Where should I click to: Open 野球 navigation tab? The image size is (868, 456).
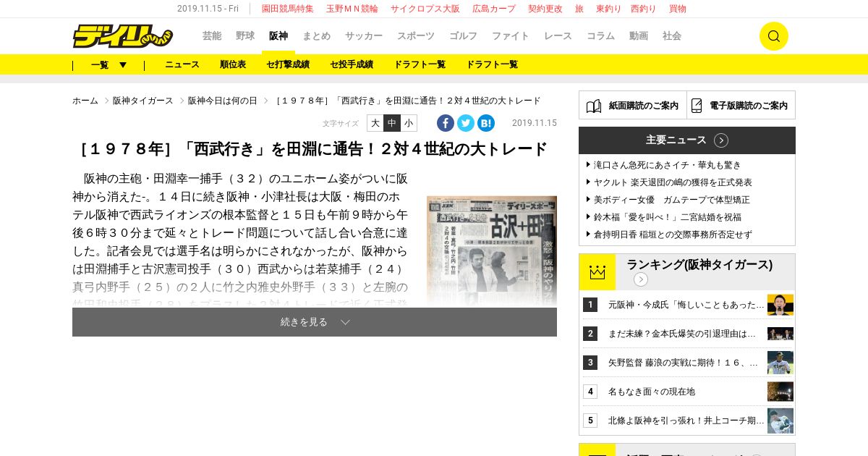pos(245,35)
